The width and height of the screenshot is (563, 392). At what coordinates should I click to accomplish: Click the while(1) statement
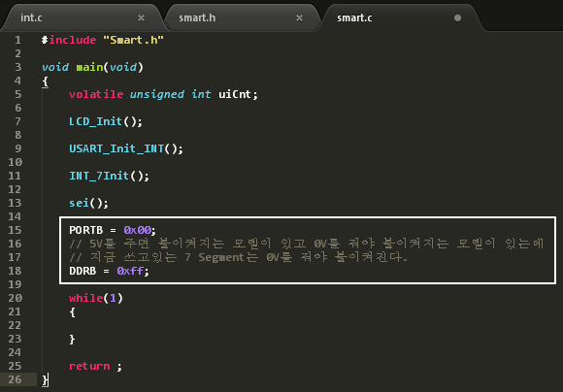[96, 298]
